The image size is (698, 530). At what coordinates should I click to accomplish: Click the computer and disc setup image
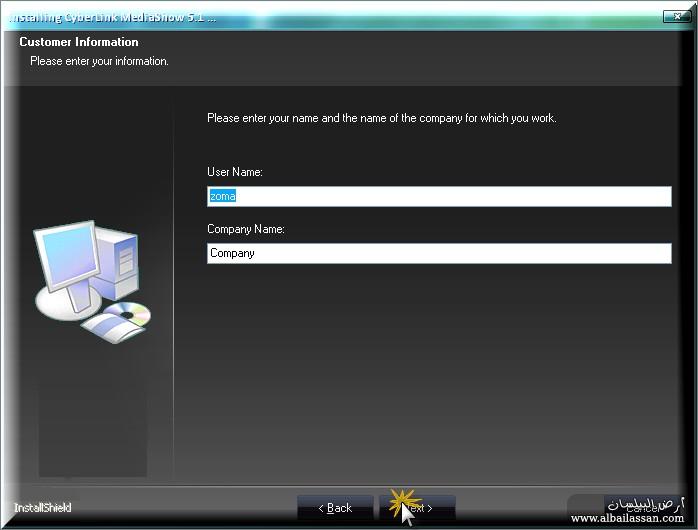tap(93, 282)
